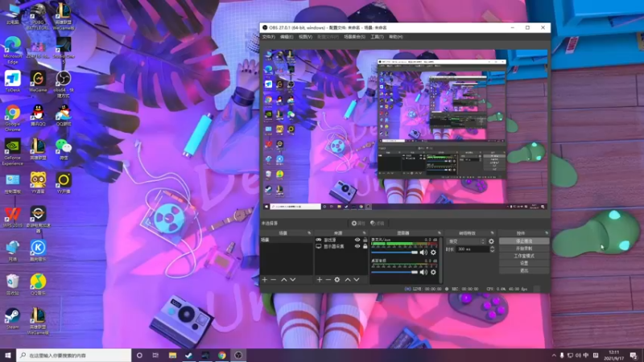Open the Steam desktop shortcut
Image resolution: width=644 pixels, height=362 pixels.
(x=13, y=319)
